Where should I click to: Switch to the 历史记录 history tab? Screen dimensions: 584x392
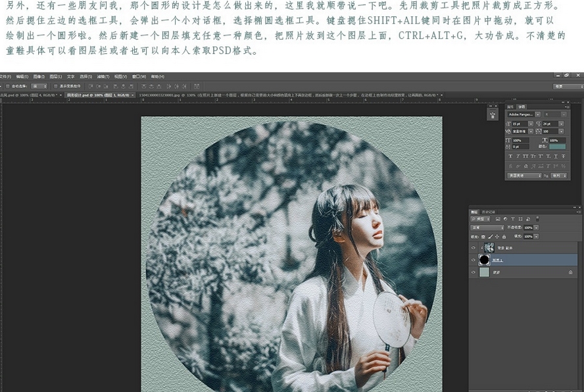489,212
